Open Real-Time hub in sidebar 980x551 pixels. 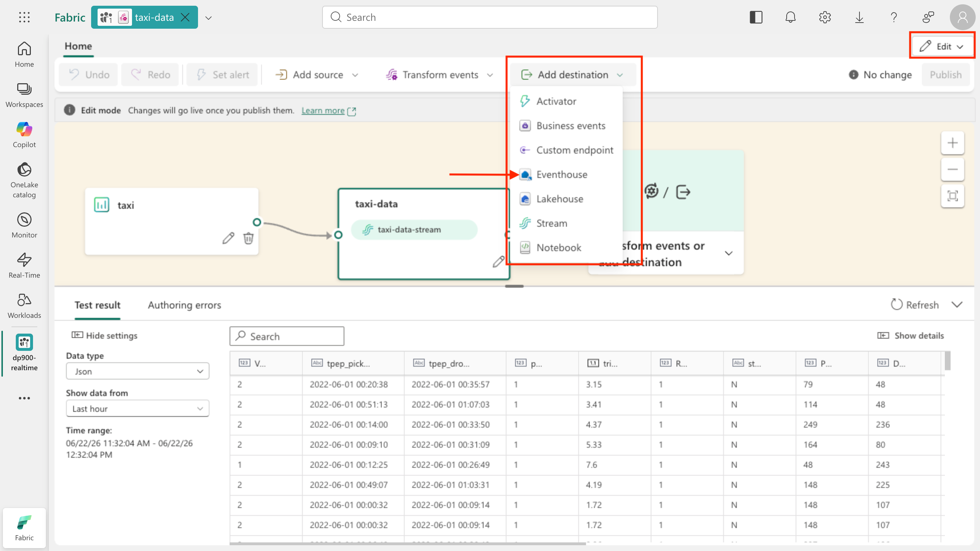pos(24,265)
